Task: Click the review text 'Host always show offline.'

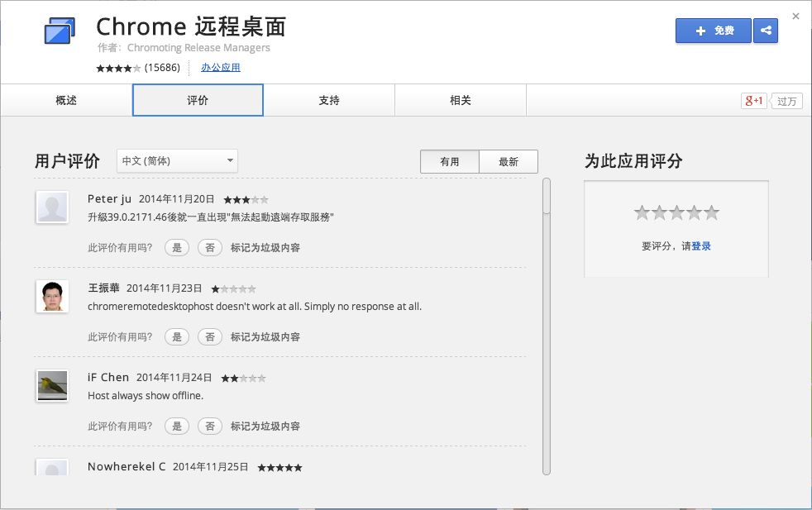Action: [x=146, y=396]
